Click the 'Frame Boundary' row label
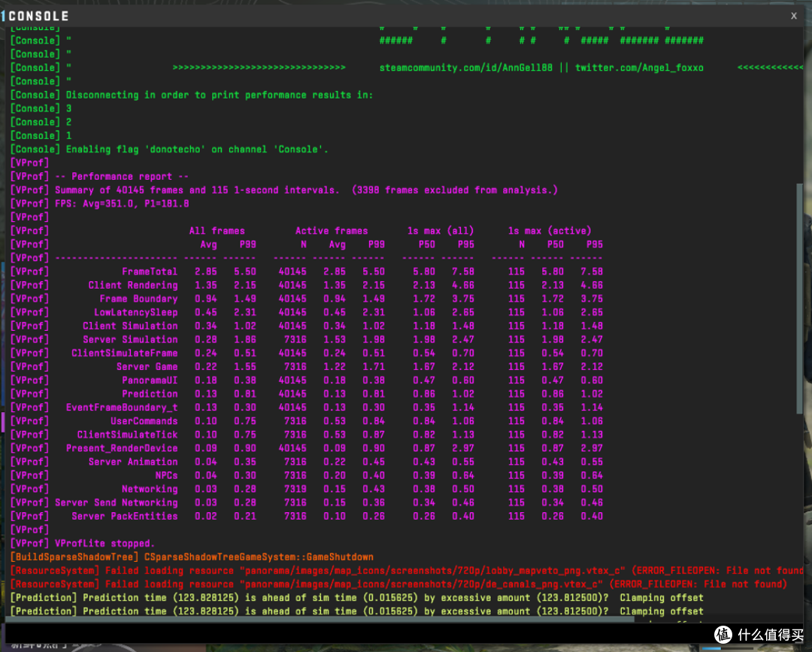 pos(138,299)
